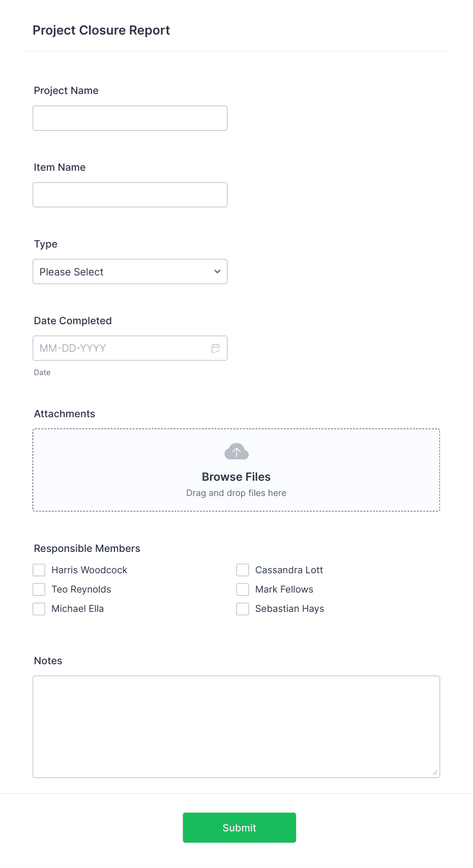Grab the Notes textarea resize handle

tap(435, 772)
